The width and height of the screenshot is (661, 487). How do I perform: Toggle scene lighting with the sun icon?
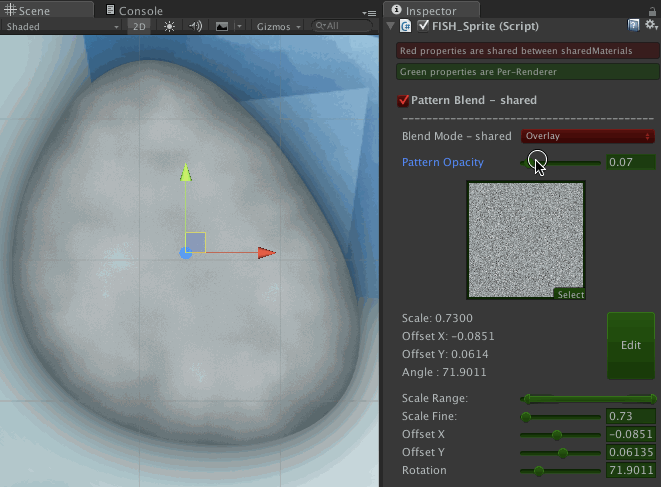(x=169, y=27)
